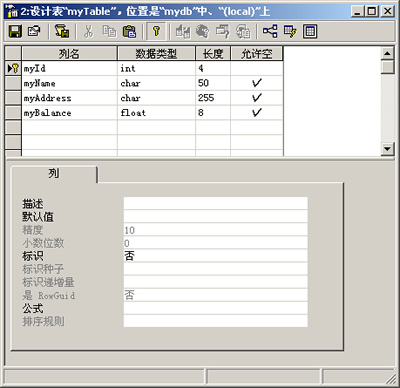This screenshot has width=400, height=388.
Task: Click the length cell '50'
Action: (213, 83)
